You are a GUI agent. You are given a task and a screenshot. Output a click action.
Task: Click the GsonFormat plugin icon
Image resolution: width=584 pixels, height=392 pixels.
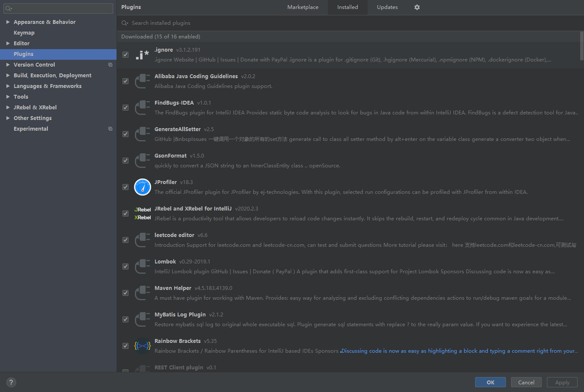142,161
